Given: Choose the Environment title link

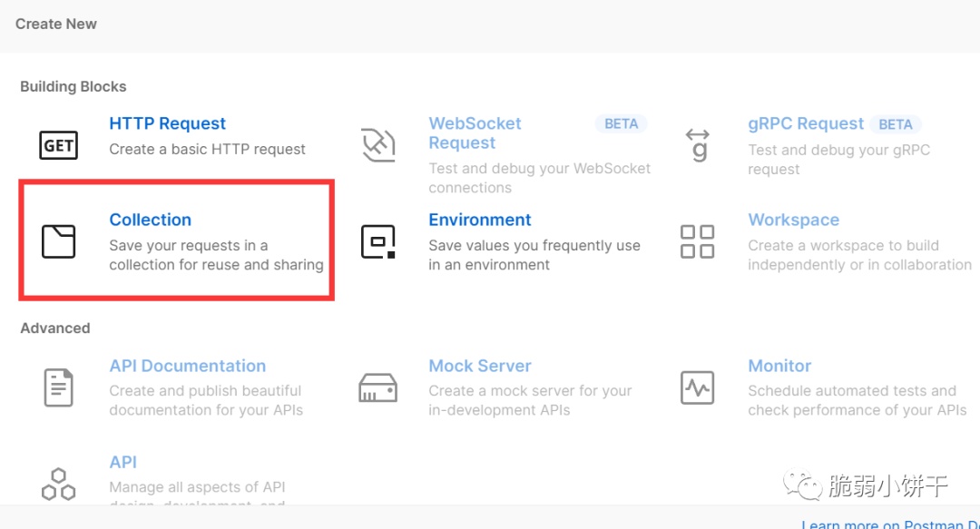Looking at the screenshot, I should (479, 220).
